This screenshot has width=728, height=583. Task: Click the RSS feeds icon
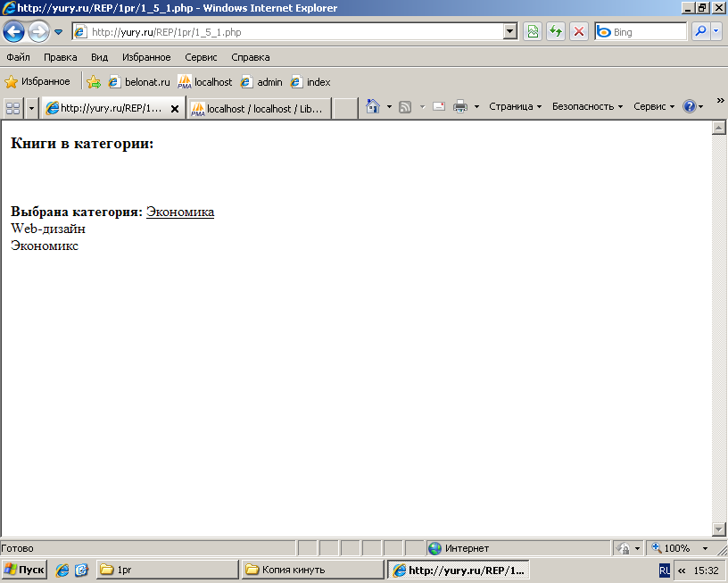(x=405, y=107)
